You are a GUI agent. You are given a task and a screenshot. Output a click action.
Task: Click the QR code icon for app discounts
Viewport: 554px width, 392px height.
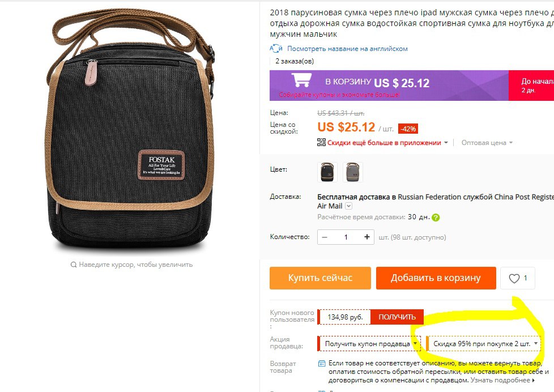click(321, 142)
